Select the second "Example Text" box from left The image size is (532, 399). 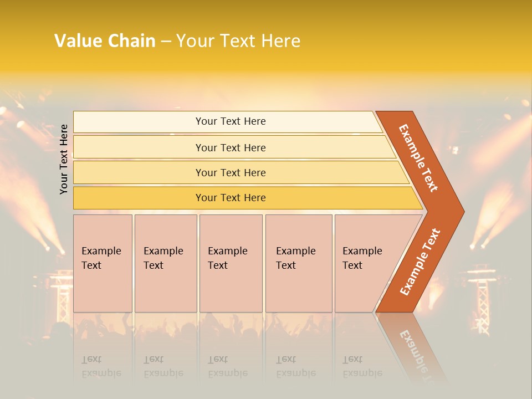click(166, 263)
